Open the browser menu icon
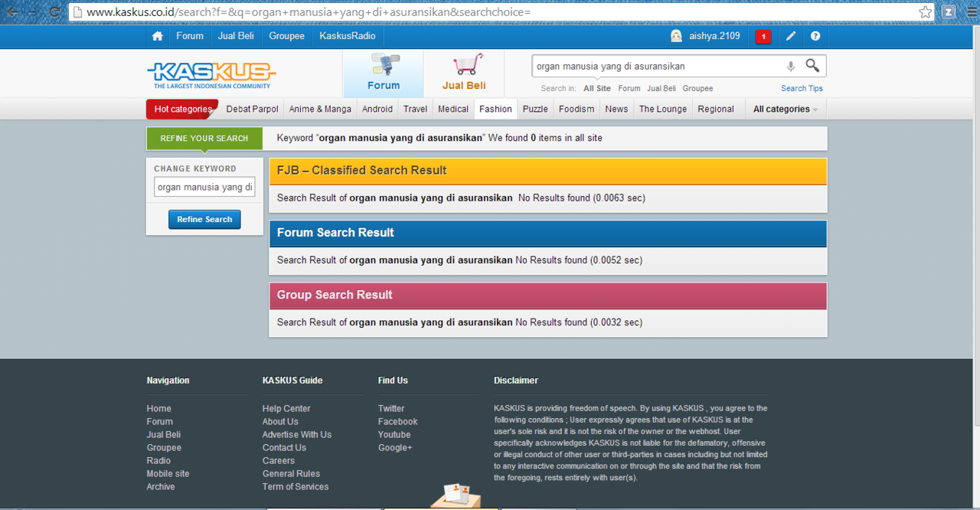 click(x=971, y=12)
